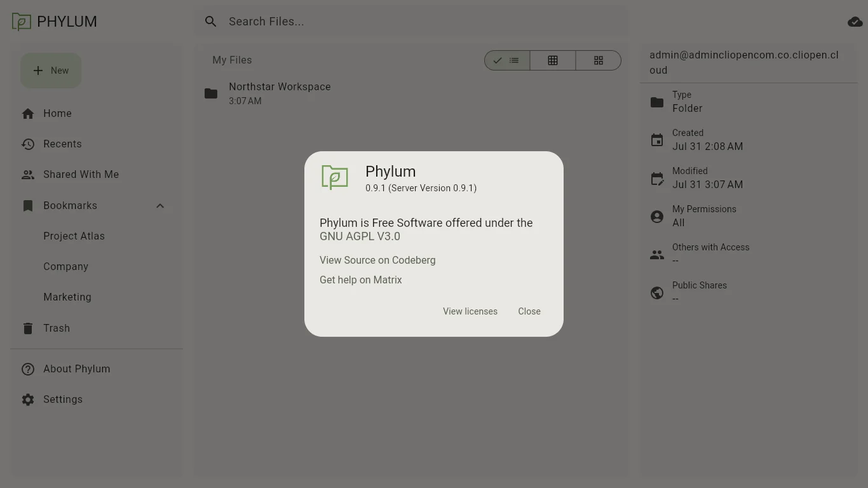Close the About Phylum dialog

click(x=529, y=311)
